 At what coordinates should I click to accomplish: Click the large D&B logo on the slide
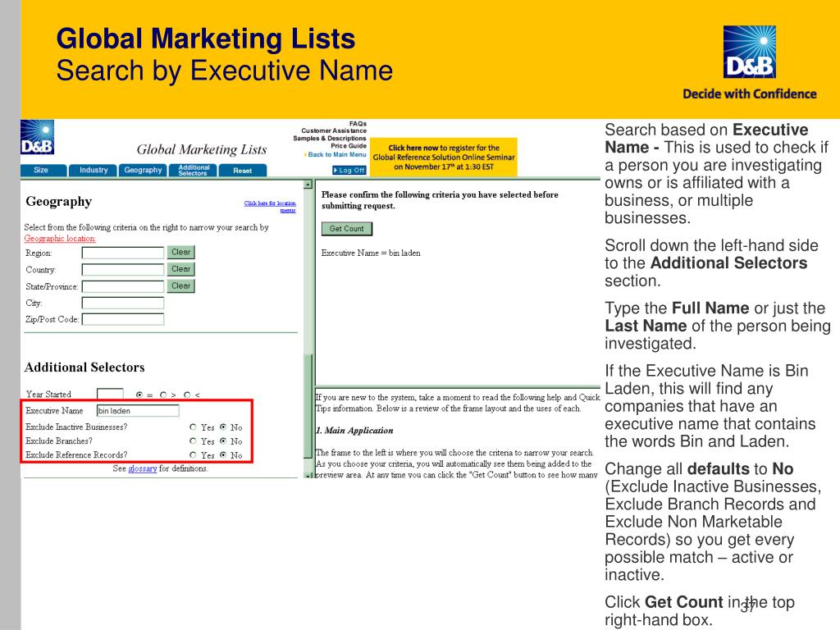(750, 52)
